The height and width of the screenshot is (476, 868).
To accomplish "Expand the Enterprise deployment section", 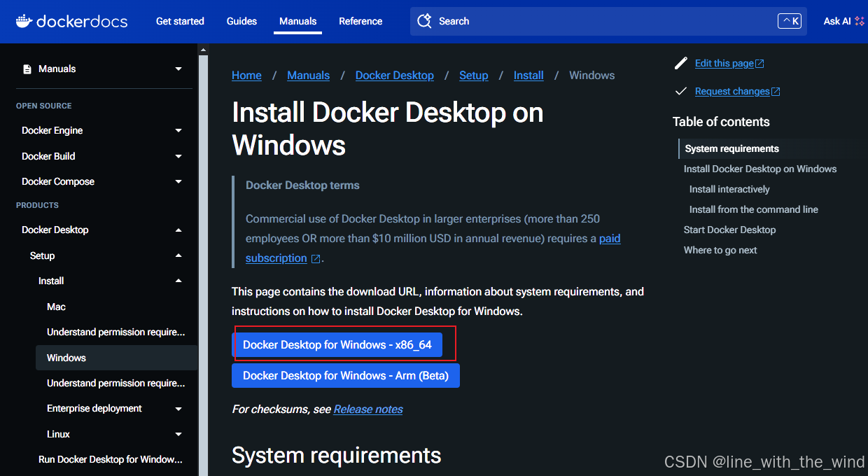I will point(178,408).
